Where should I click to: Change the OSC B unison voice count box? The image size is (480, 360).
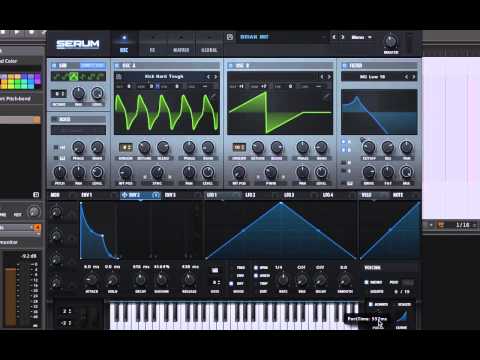pyautogui.click(x=239, y=147)
